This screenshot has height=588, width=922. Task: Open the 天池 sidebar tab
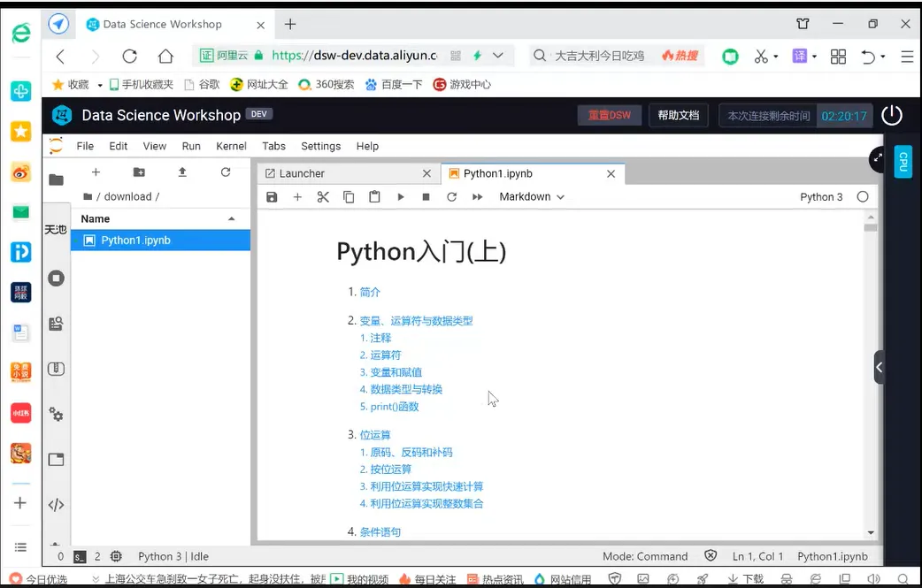click(x=56, y=229)
